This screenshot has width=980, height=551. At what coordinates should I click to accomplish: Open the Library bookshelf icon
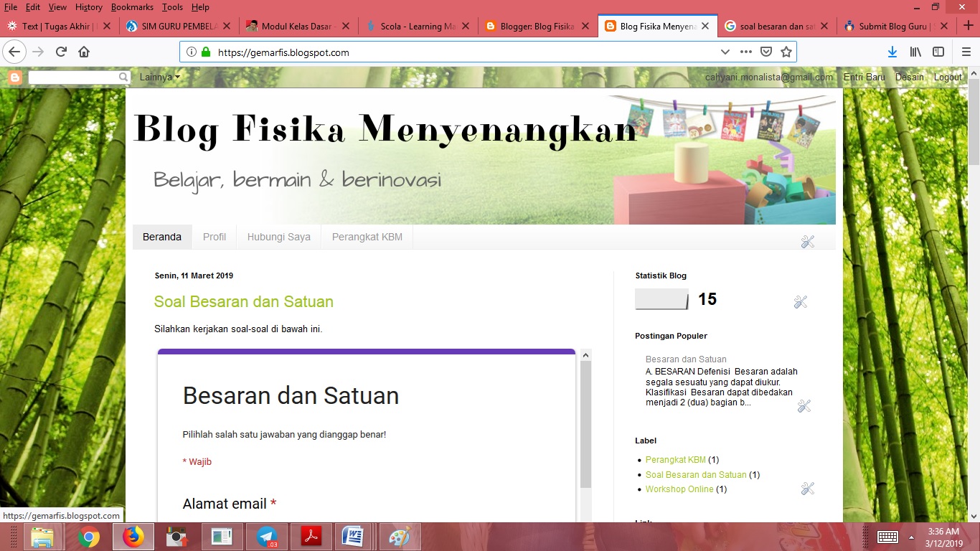tap(915, 52)
